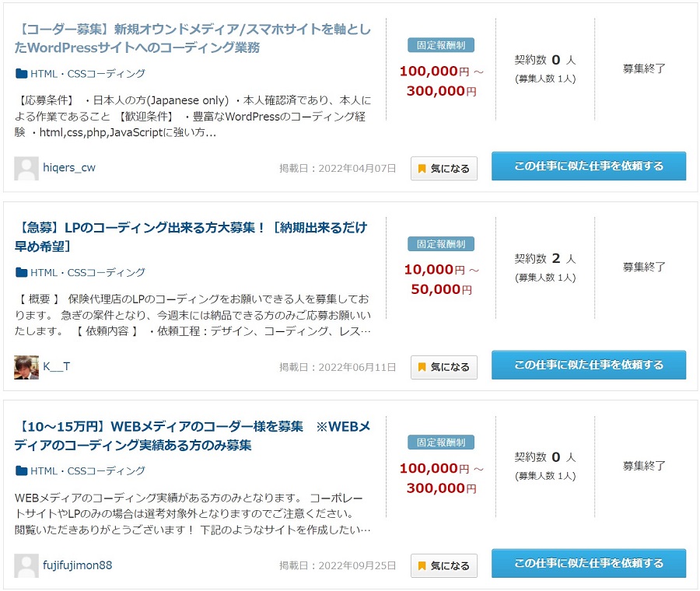This screenshot has height=591, width=700.
Task: Open hiqers_cw's default avatar image
Action: coord(26,168)
